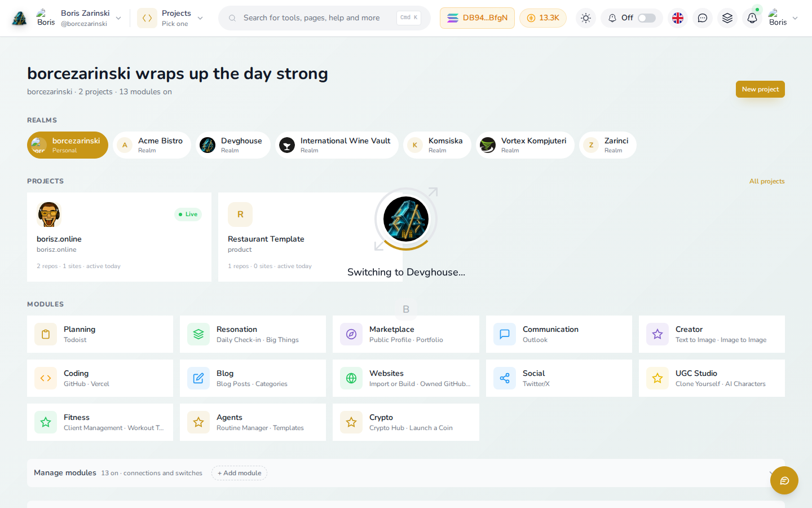Click the Communication module title
The height and width of the screenshot is (508, 812).
[x=550, y=329]
